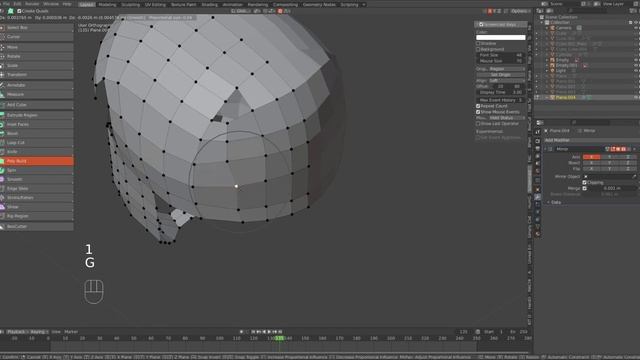Pick the Add Cube tool

click(37, 105)
